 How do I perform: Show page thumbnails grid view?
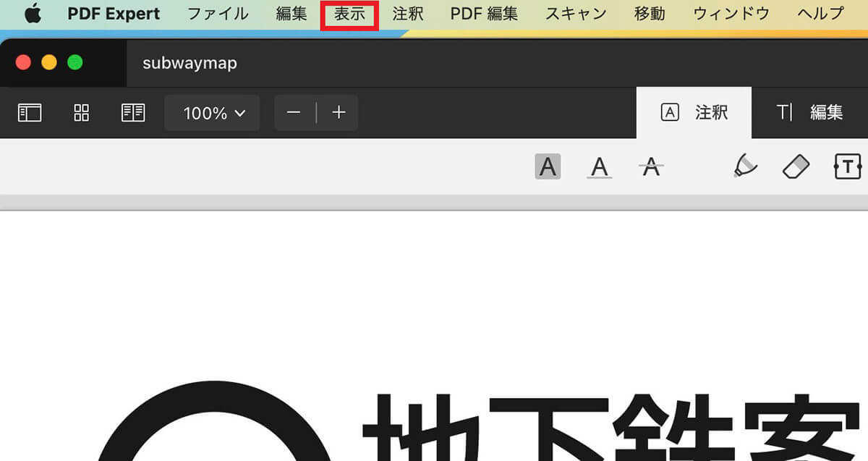click(82, 113)
